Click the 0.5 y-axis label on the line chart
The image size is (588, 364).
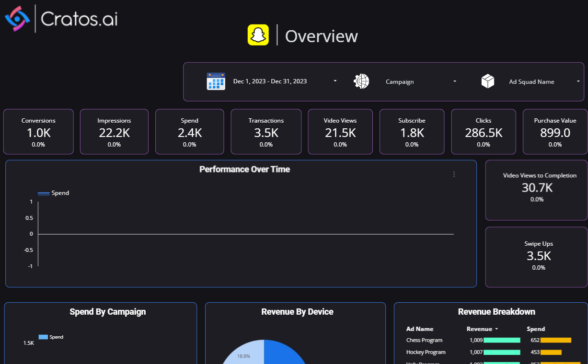click(30, 218)
